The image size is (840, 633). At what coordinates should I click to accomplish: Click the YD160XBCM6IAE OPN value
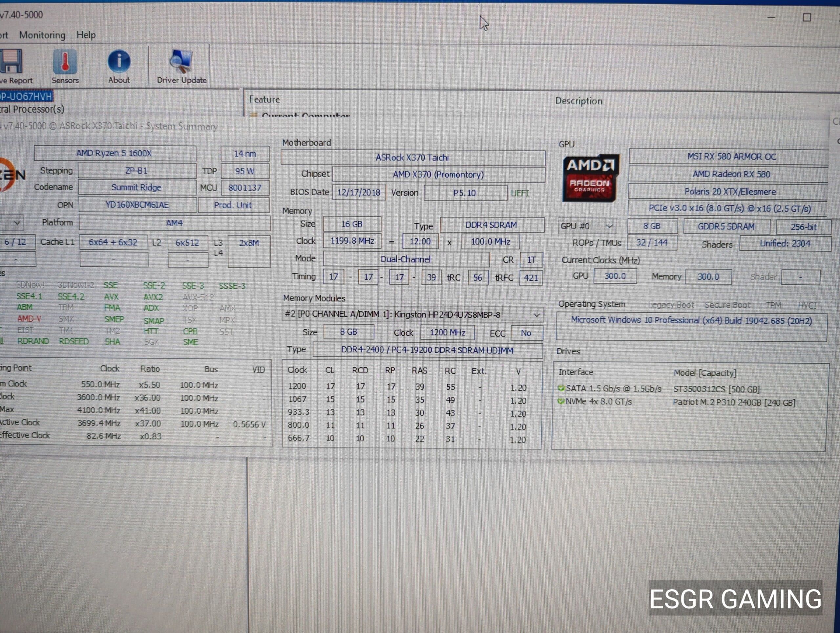pos(137,205)
